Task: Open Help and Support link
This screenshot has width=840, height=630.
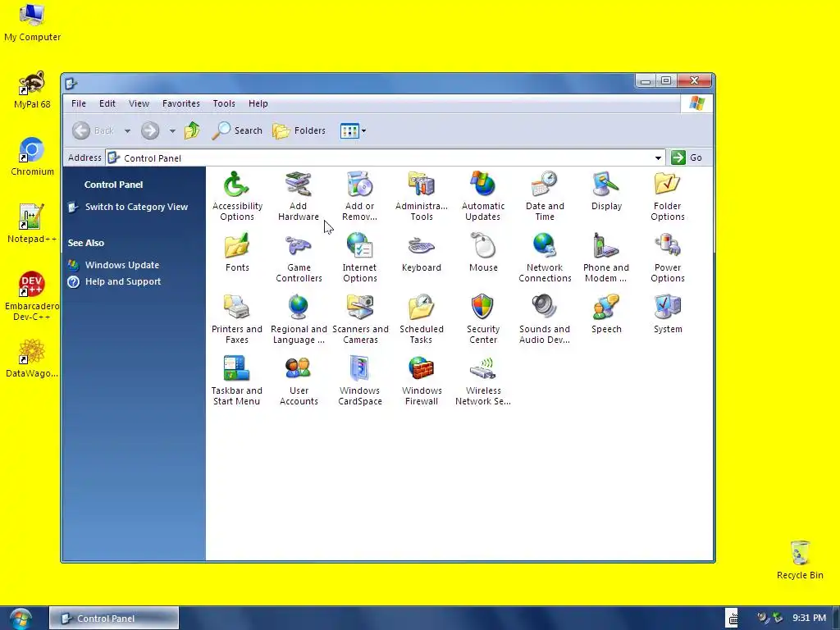Action: (x=123, y=281)
